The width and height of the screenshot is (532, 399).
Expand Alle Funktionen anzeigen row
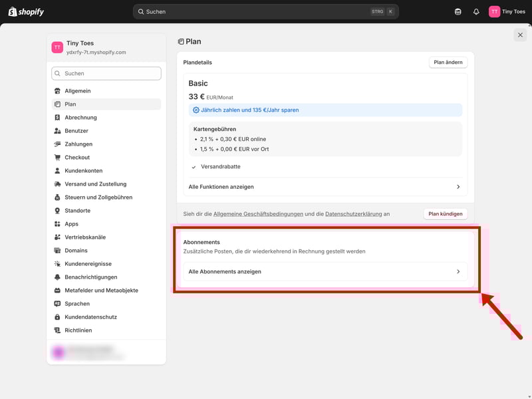click(x=325, y=187)
